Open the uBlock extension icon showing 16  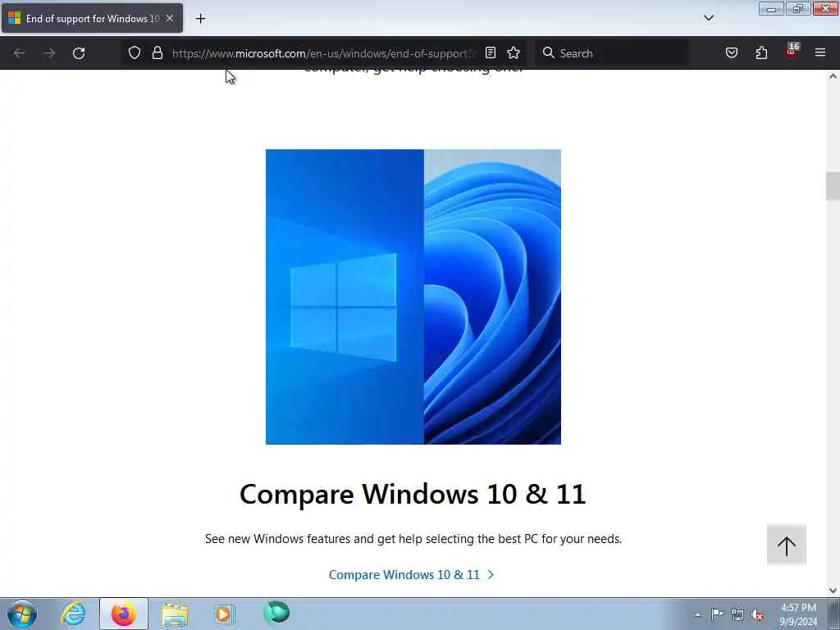pyautogui.click(x=792, y=51)
